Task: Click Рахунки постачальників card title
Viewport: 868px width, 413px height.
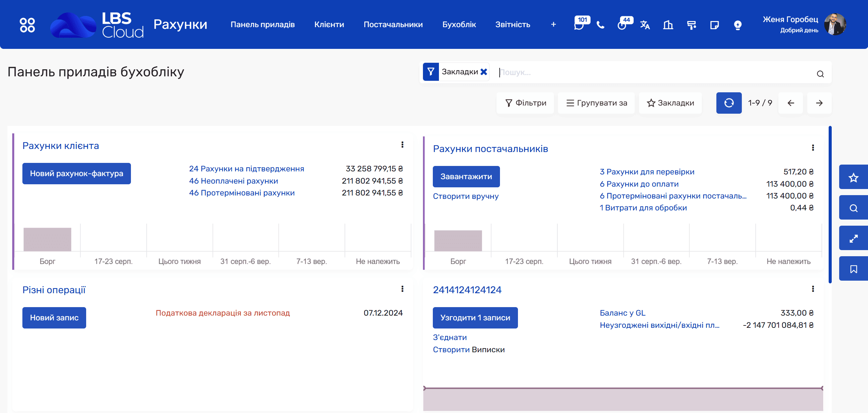Action: pos(490,149)
